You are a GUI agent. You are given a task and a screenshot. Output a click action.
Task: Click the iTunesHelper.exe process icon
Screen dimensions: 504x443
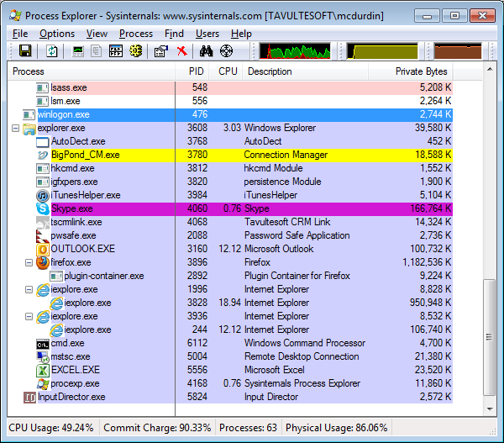[43, 195]
